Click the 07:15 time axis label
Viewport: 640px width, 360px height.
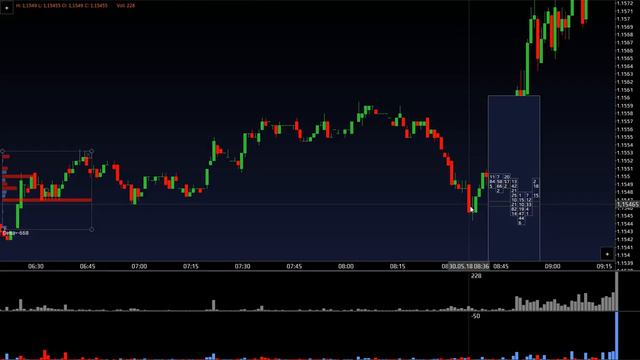191,266
